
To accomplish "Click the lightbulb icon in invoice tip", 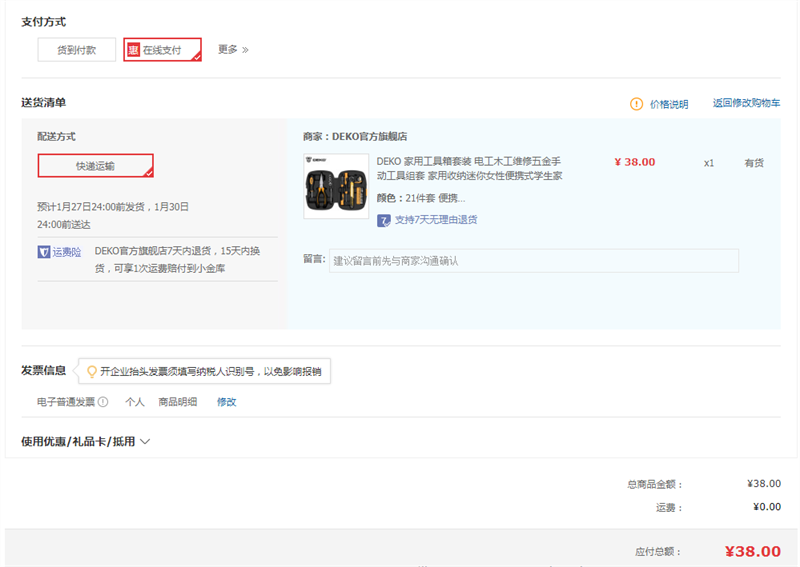I will pos(92,371).
